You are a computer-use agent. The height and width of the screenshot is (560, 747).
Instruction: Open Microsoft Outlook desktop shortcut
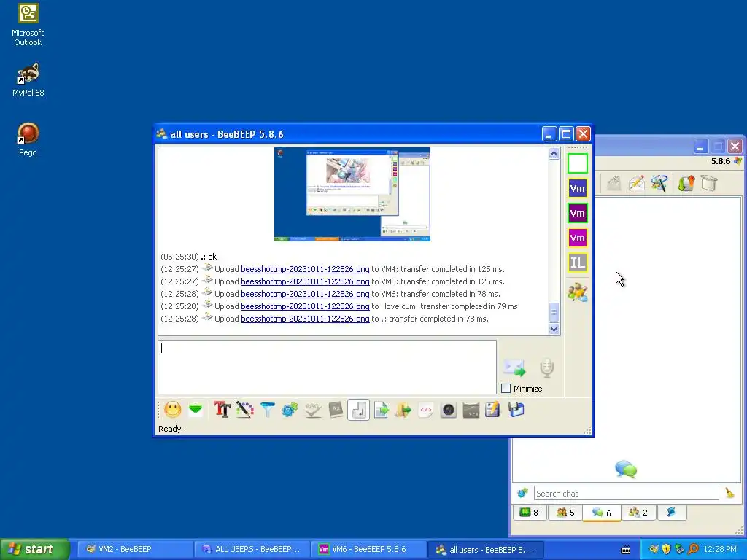pos(28,25)
